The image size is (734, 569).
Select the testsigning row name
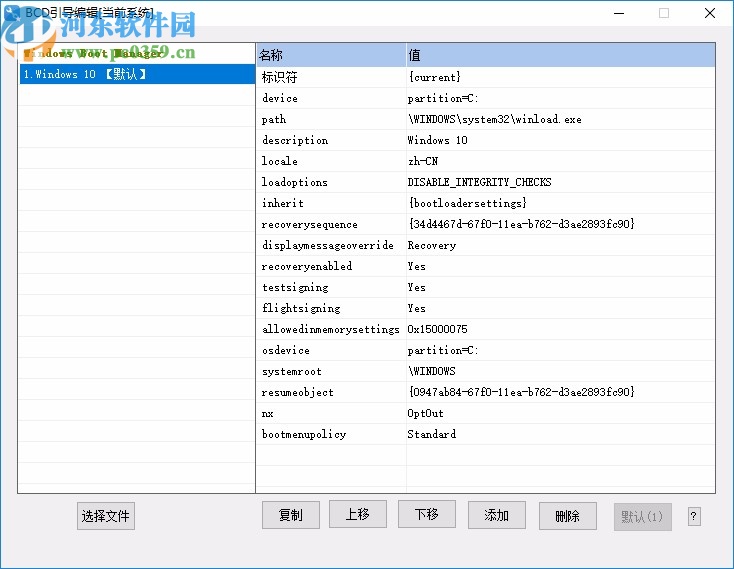pos(295,287)
